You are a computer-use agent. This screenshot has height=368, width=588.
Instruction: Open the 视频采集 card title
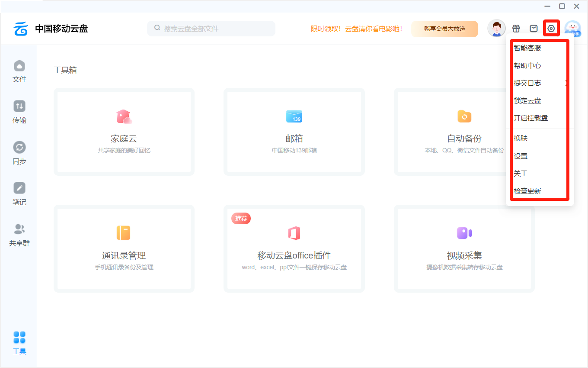tap(464, 255)
